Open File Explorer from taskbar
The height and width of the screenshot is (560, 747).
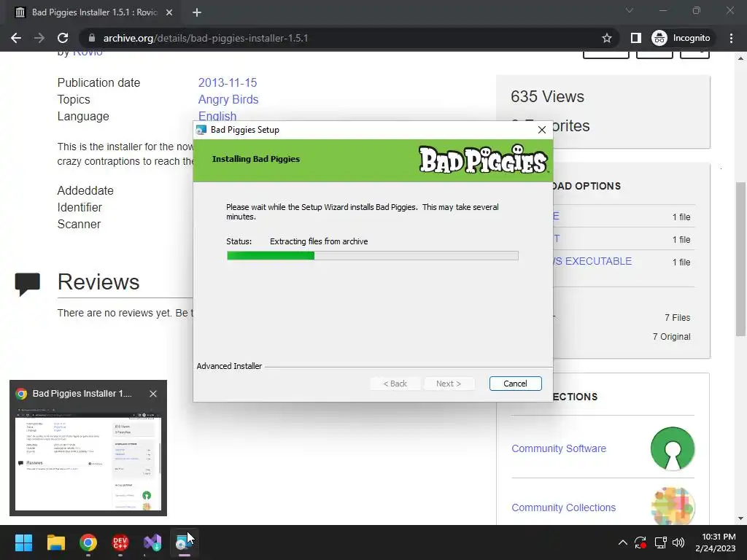point(55,542)
